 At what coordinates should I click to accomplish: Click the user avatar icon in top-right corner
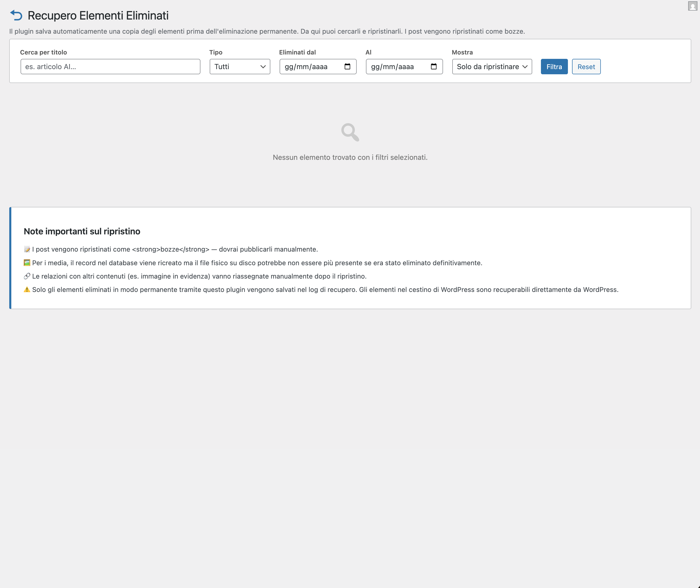692,6
